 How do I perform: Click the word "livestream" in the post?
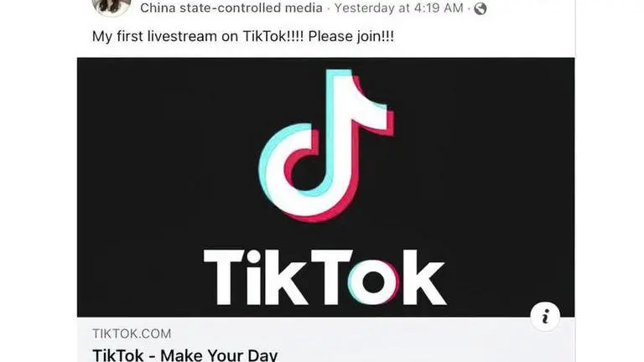[x=183, y=36]
